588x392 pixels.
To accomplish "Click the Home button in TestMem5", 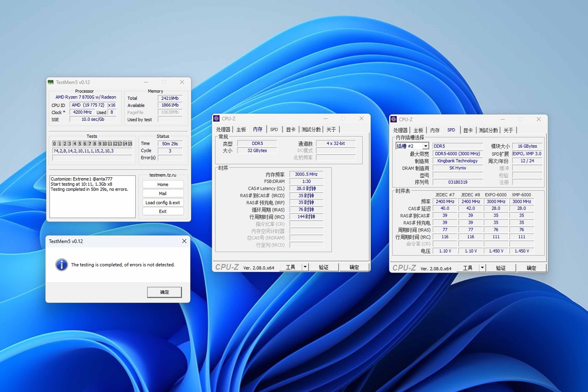I will (x=163, y=184).
